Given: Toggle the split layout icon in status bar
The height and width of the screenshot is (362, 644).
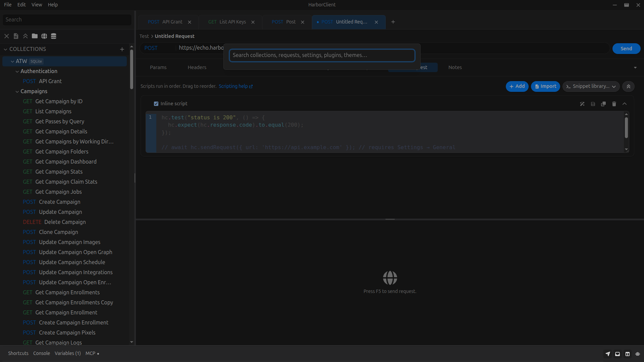Looking at the screenshot, I should [627, 354].
